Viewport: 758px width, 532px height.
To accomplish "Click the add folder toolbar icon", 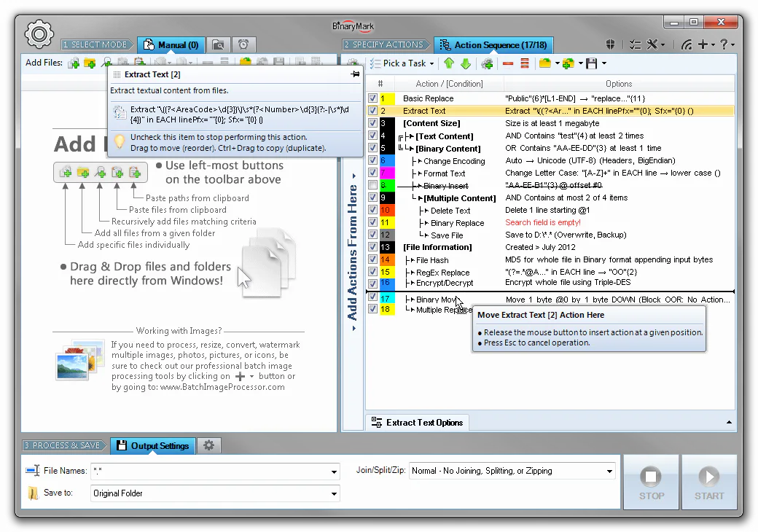I will (90, 63).
